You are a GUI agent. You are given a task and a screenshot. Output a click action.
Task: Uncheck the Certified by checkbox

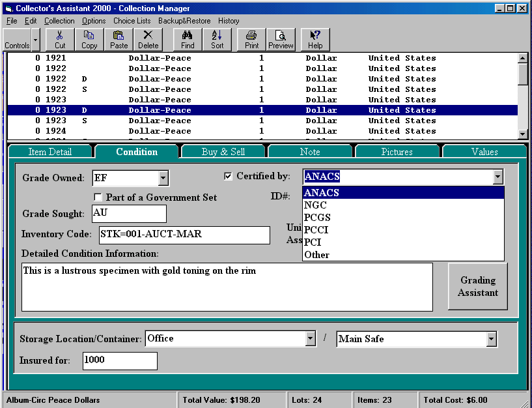228,177
